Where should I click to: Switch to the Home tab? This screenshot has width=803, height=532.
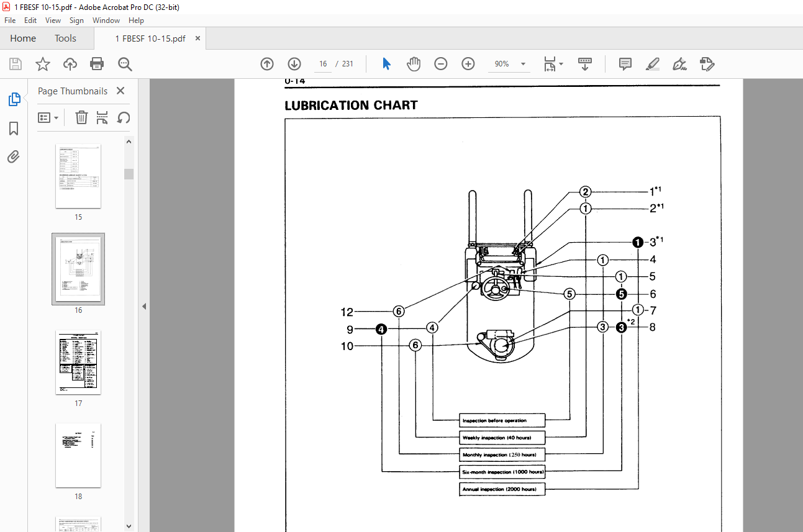point(23,38)
